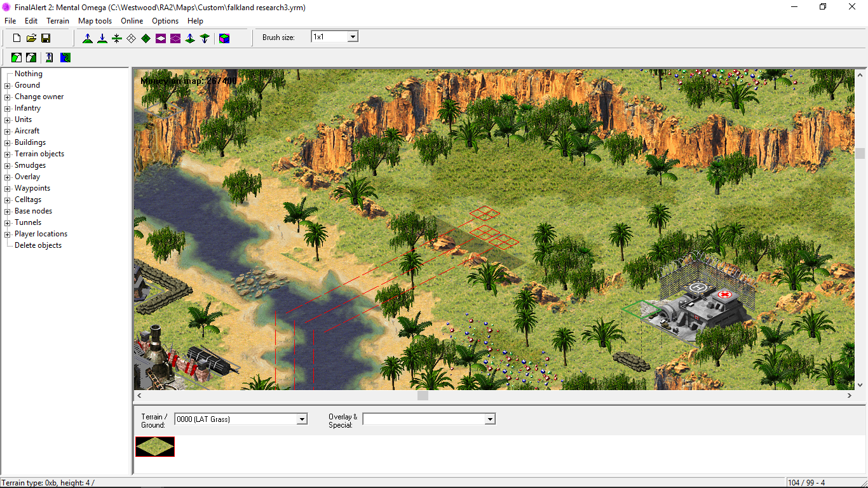Click the second green slope icon in lower toolbar
Image resolution: width=868 pixels, height=488 pixels.
[31, 57]
